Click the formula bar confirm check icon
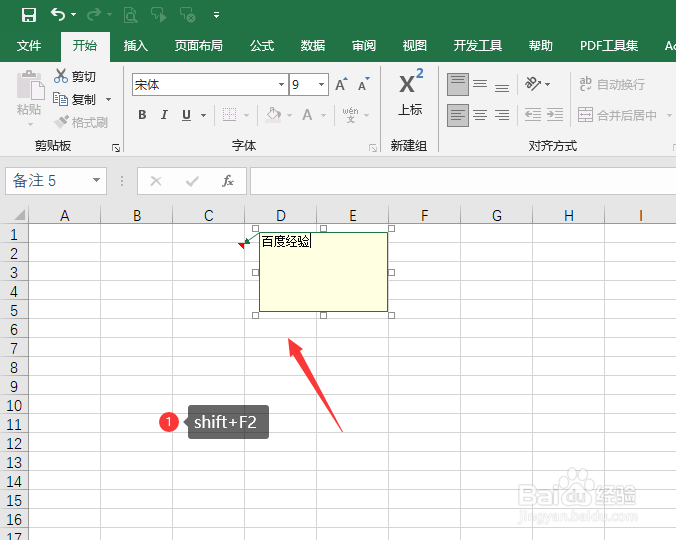 pyautogui.click(x=192, y=181)
